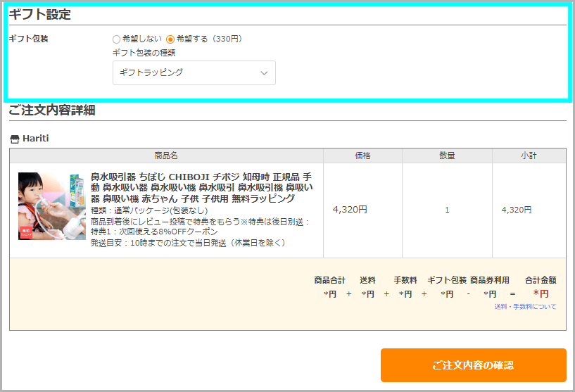
Task: Click 商品券利用 label
Action: pyautogui.click(x=490, y=281)
